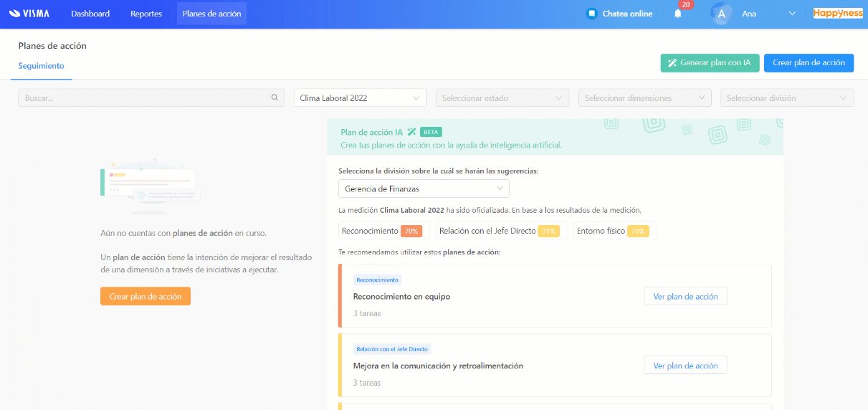The width and height of the screenshot is (868, 410).
Task: Click the Buscar search field
Action: coord(151,98)
